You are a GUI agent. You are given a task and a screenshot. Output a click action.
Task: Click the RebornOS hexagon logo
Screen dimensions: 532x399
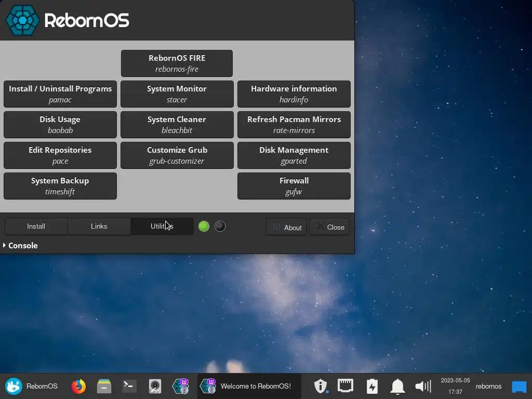point(22,20)
